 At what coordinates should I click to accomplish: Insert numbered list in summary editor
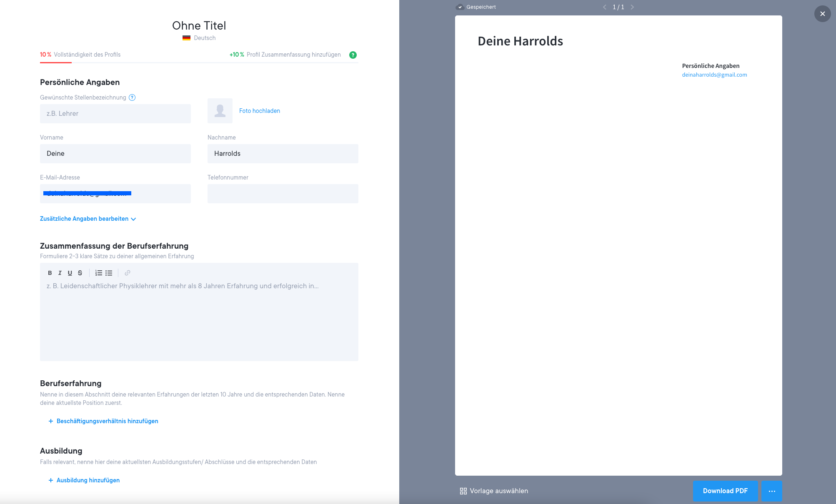(x=99, y=273)
